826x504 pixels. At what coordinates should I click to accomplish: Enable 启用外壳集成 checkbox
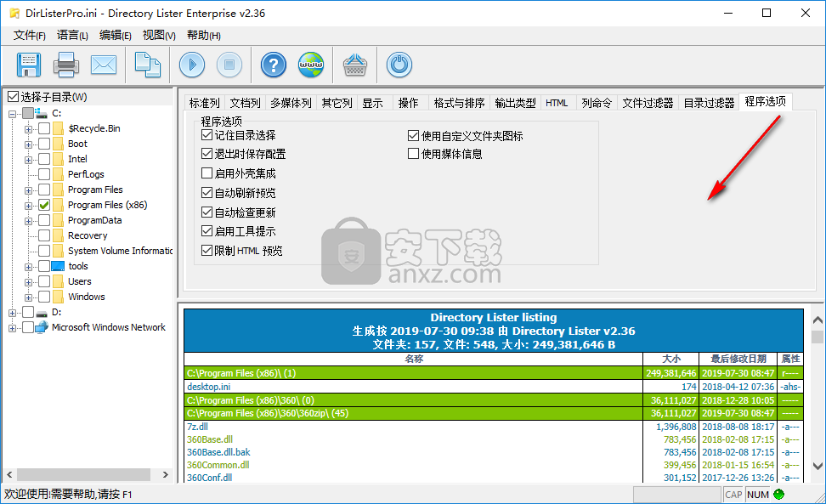pos(206,173)
